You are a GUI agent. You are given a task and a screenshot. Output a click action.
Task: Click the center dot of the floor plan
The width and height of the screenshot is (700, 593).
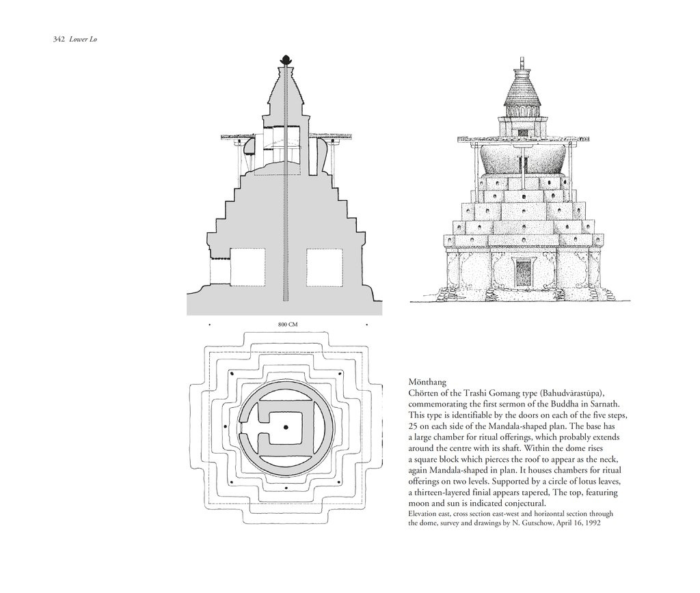(x=285, y=427)
